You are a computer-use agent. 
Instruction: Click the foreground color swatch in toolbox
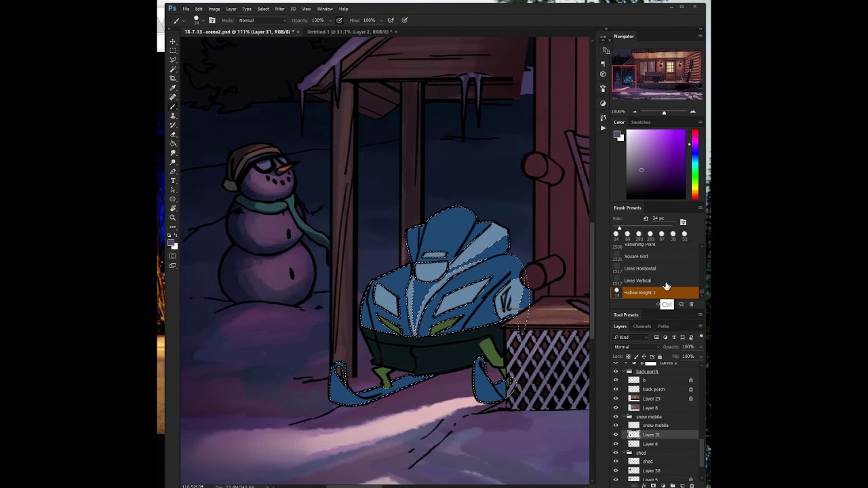point(170,242)
